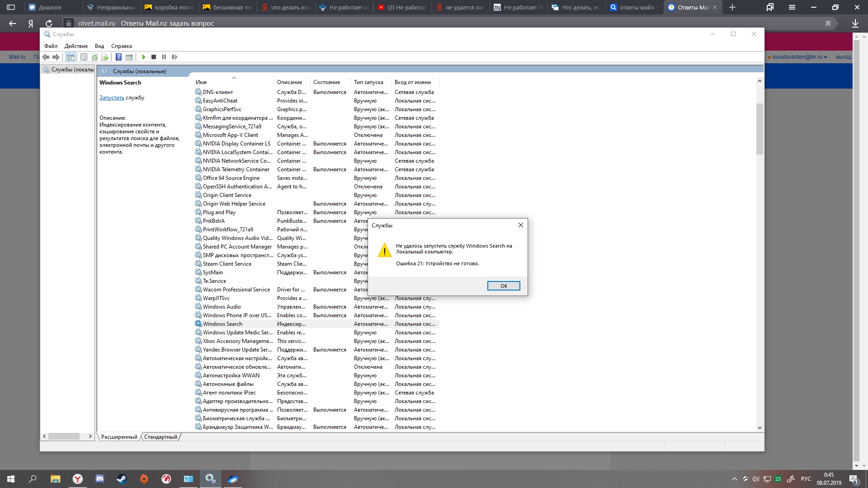
Task: Open the Справка menu
Action: click(x=122, y=46)
